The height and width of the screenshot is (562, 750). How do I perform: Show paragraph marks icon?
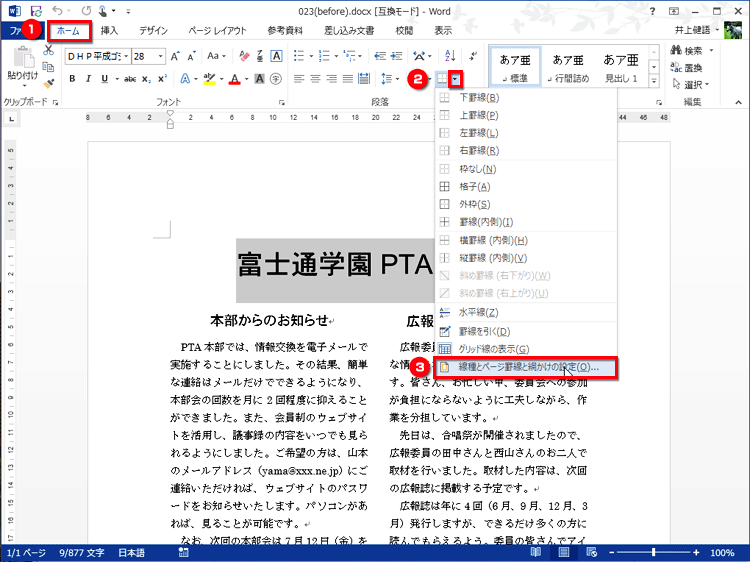coord(473,56)
